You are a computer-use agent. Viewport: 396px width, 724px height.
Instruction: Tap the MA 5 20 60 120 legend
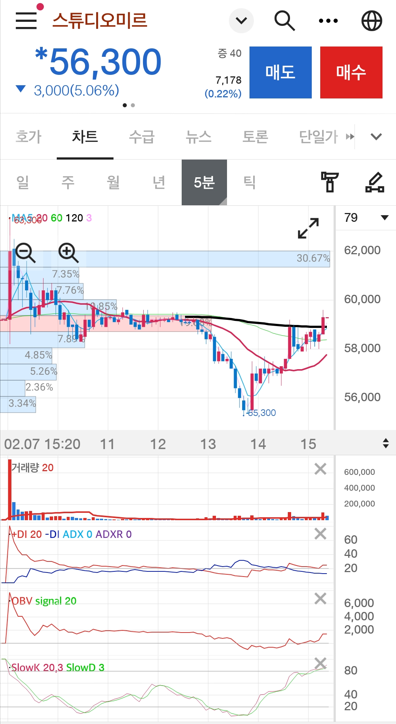click(x=52, y=217)
